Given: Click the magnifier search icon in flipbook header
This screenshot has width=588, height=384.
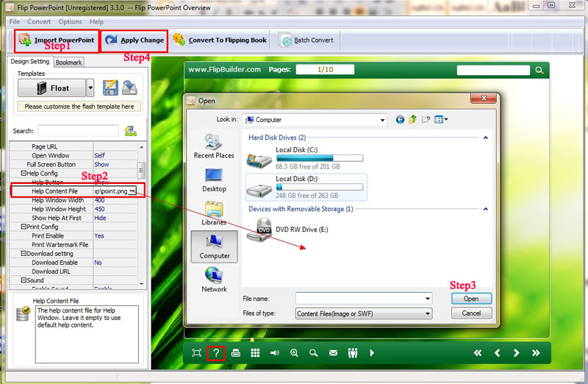Looking at the screenshot, I should click(x=539, y=70).
